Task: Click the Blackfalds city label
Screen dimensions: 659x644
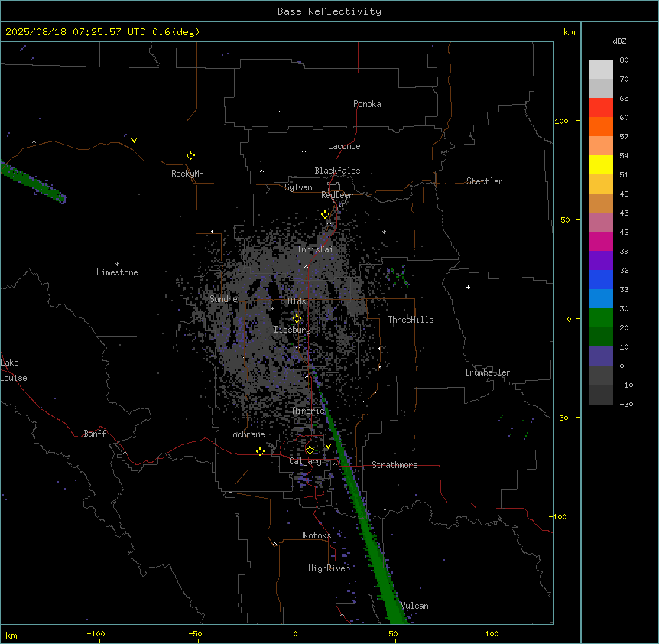Action: (x=337, y=171)
